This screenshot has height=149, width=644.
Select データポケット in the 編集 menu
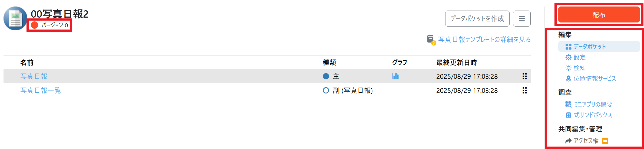[590, 47]
